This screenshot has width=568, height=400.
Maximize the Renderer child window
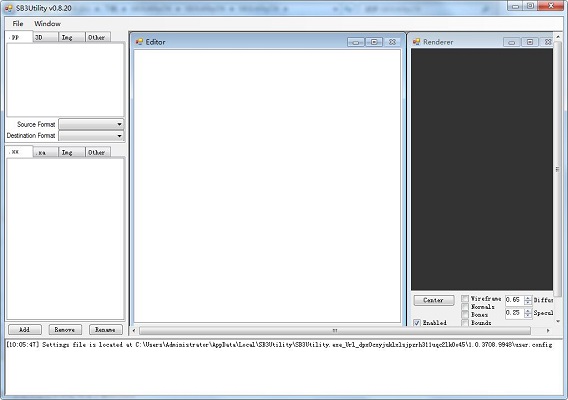[530, 42]
